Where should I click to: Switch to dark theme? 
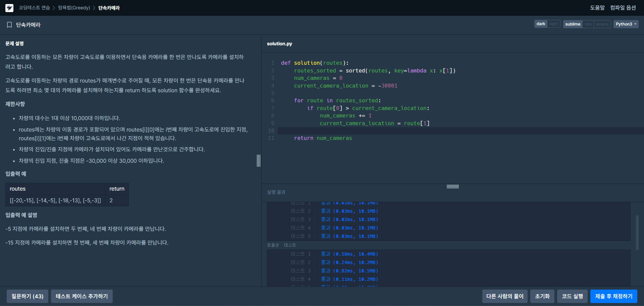click(x=541, y=24)
